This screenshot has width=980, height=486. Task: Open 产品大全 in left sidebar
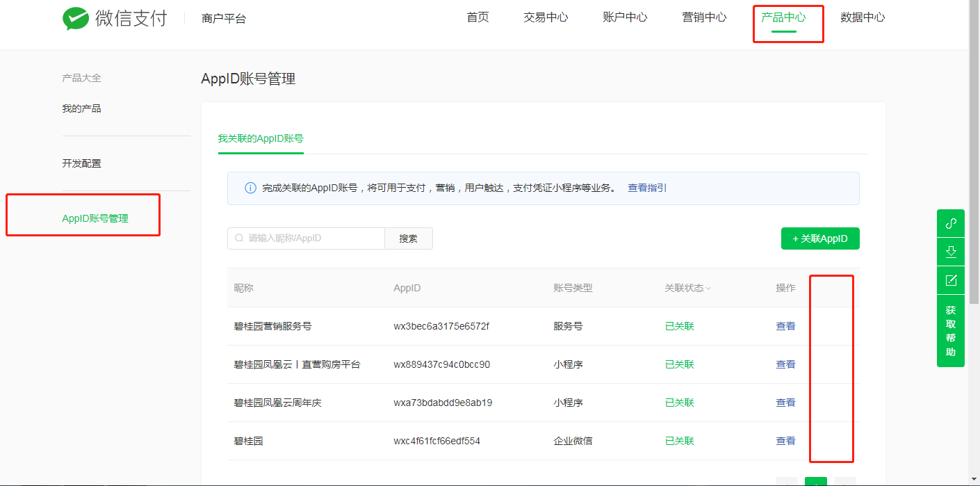click(x=81, y=78)
